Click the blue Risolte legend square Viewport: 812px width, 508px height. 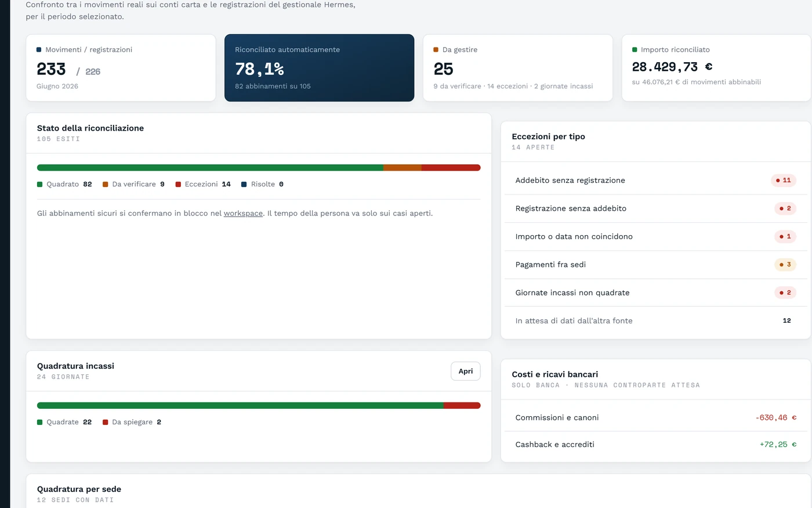click(244, 185)
